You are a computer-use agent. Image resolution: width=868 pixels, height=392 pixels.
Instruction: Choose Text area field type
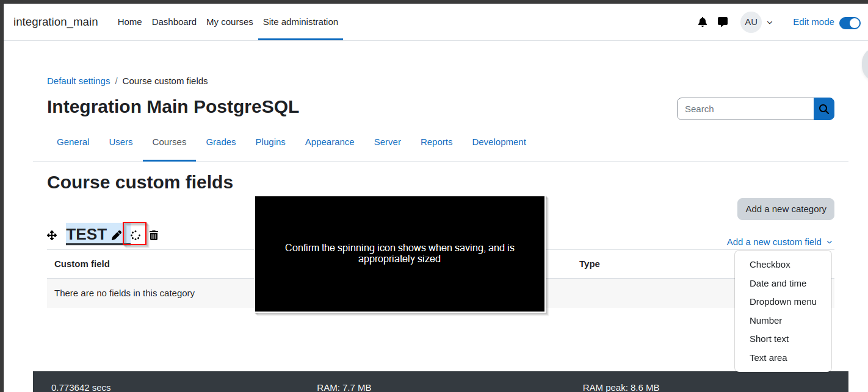tap(768, 358)
